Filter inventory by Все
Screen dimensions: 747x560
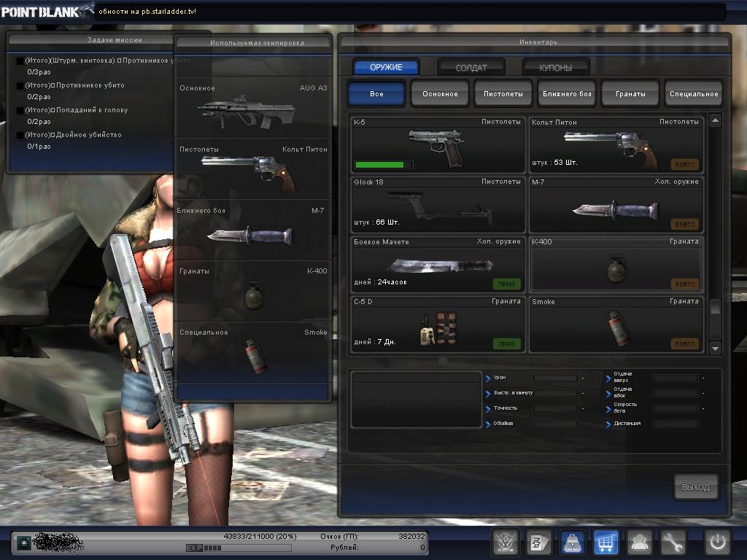tap(376, 93)
